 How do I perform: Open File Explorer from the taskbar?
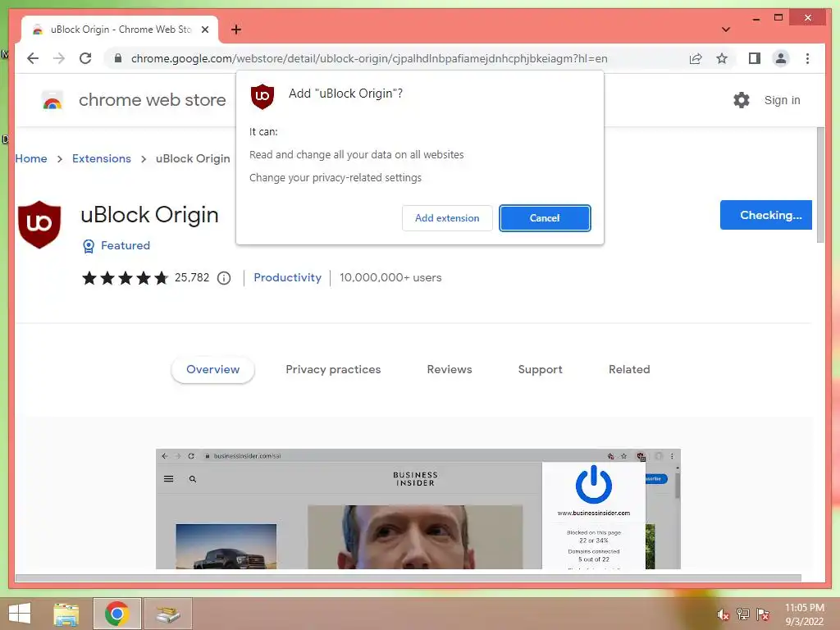66,614
